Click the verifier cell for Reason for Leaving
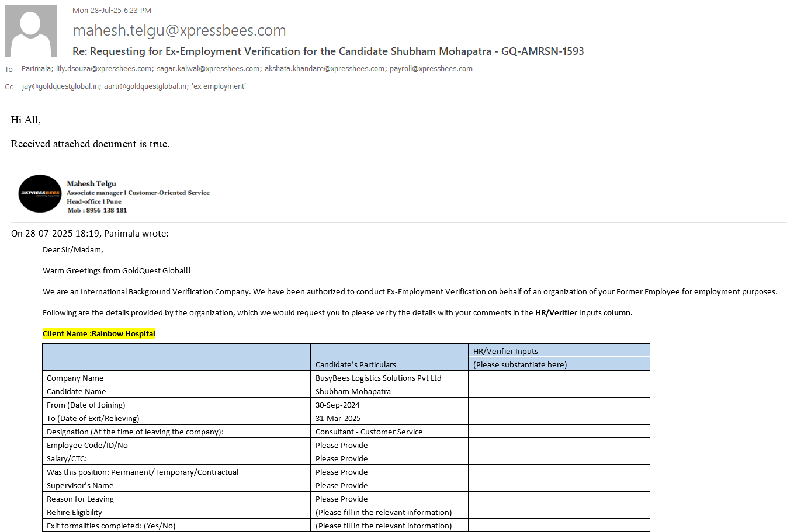787x532 pixels. click(x=559, y=499)
